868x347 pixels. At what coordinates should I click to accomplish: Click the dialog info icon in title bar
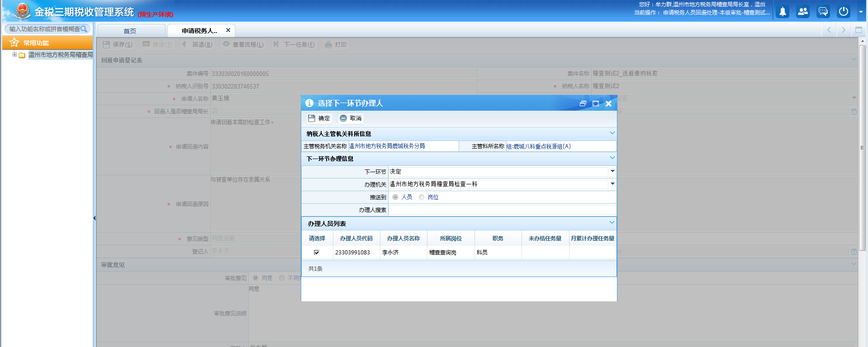point(309,103)
